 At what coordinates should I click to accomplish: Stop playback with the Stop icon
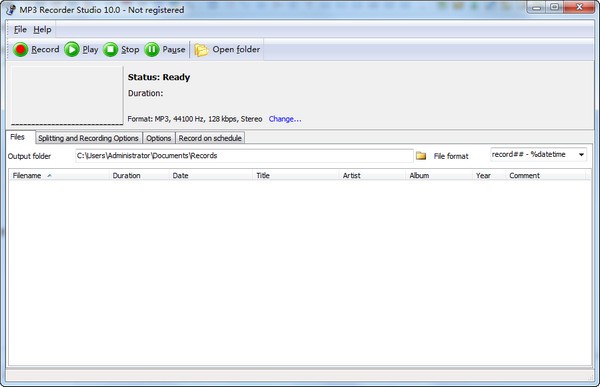point(111,49)
